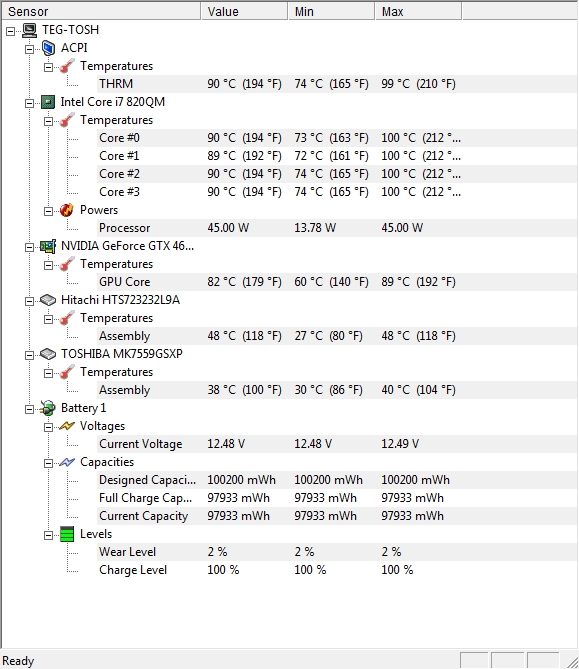
Task: Click the Powers flame icon
Action: (67, 210)
